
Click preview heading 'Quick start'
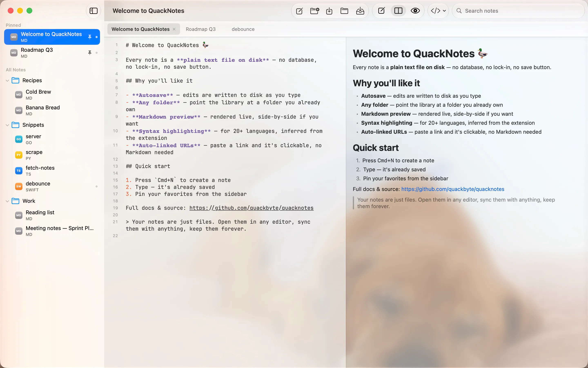pyautogui.click(x=376, y=148)
